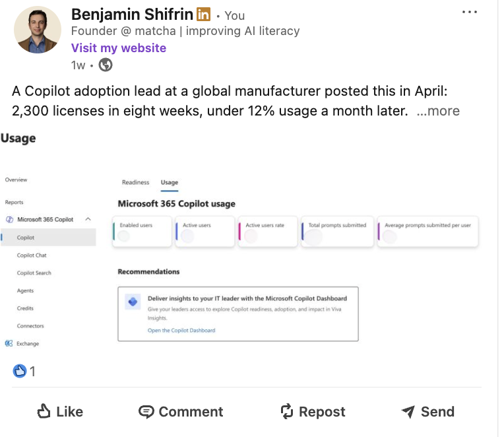Click the Reports sidebar heading
This screenshot has height=437, width=504.
(14, 202)
